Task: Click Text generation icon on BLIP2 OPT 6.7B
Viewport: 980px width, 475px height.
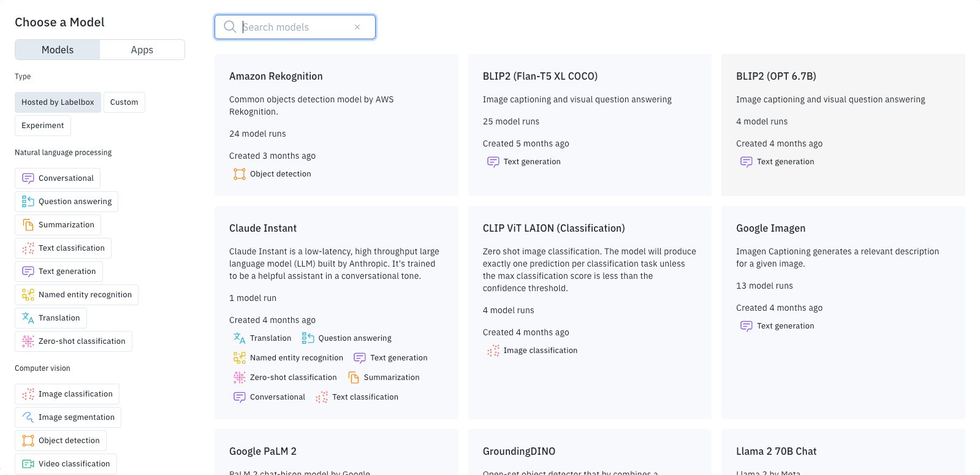Action: point(746,162)
